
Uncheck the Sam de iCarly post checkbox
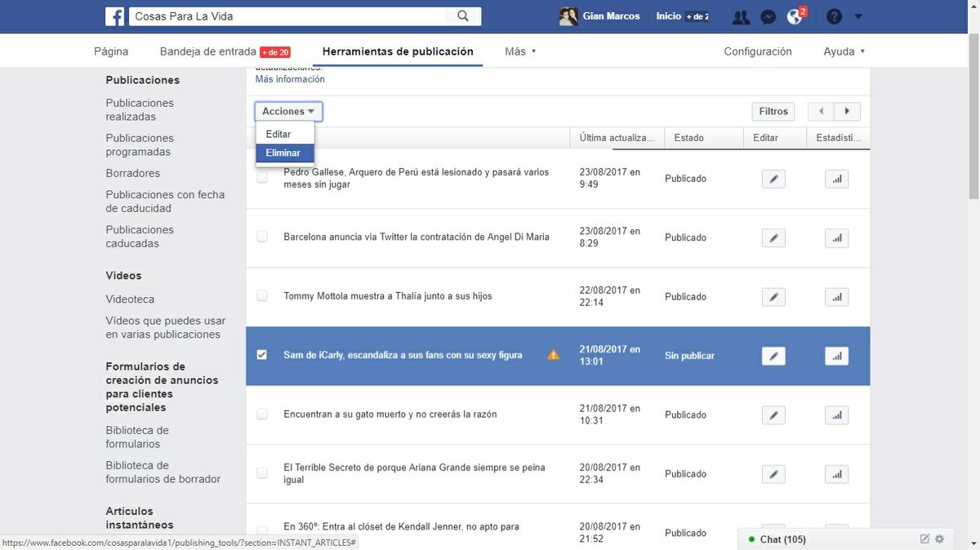click(262, 354)
